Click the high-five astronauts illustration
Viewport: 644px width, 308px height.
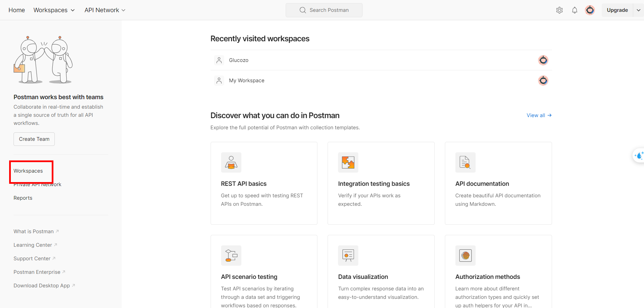(x=43, y=60)
